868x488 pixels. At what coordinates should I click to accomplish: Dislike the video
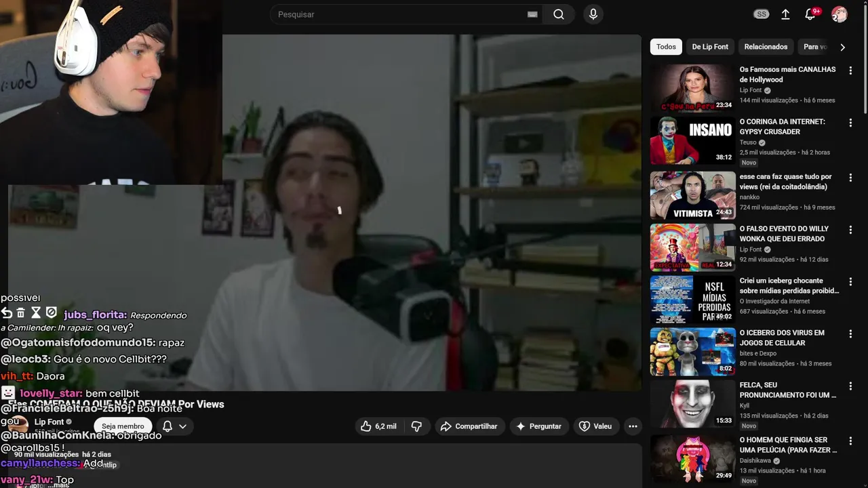(417, 426)
